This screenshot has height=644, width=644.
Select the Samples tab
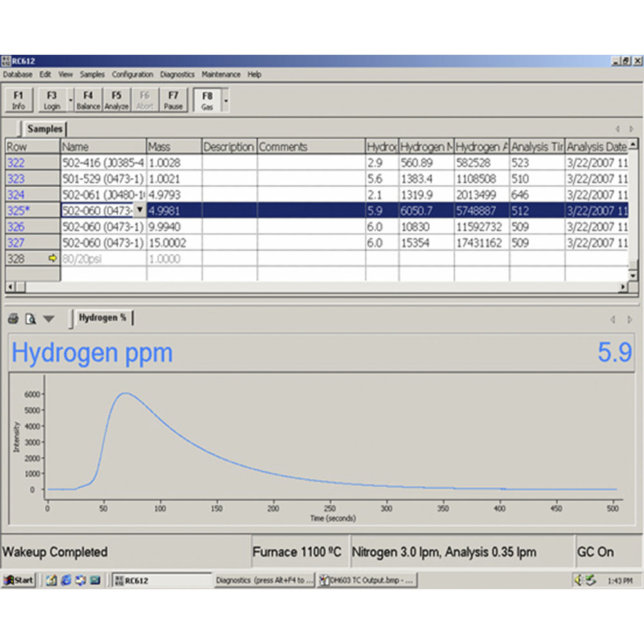coord(44,129)
